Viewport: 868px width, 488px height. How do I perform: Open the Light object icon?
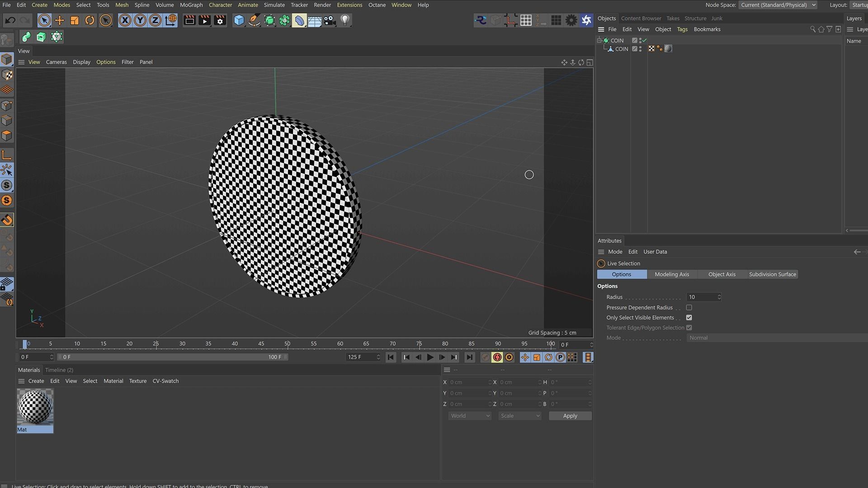pos(345,20)
